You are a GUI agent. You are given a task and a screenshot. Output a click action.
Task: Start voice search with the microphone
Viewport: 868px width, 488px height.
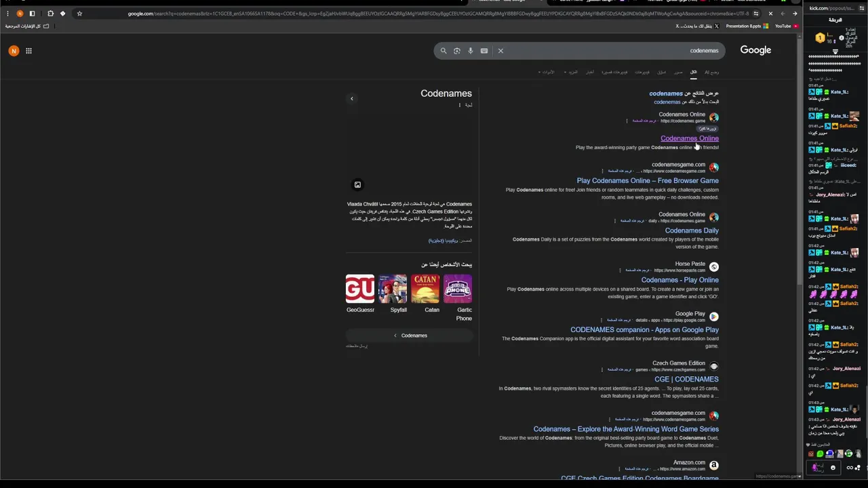471,51
